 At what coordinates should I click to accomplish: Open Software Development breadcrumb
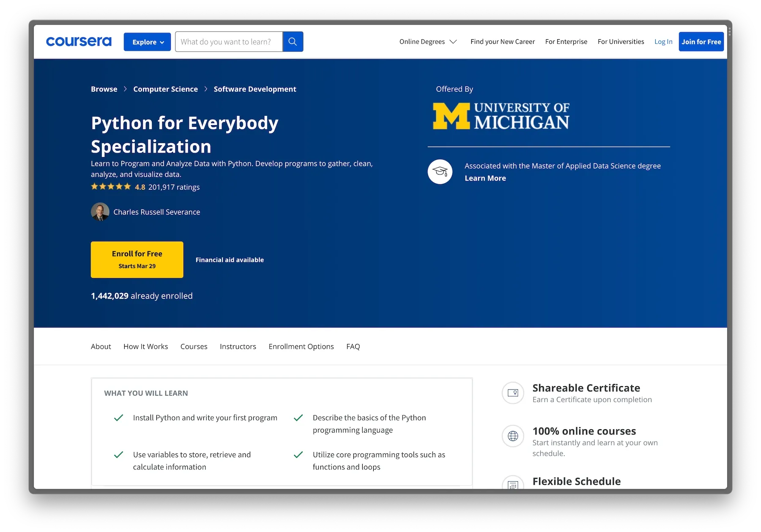255,89
